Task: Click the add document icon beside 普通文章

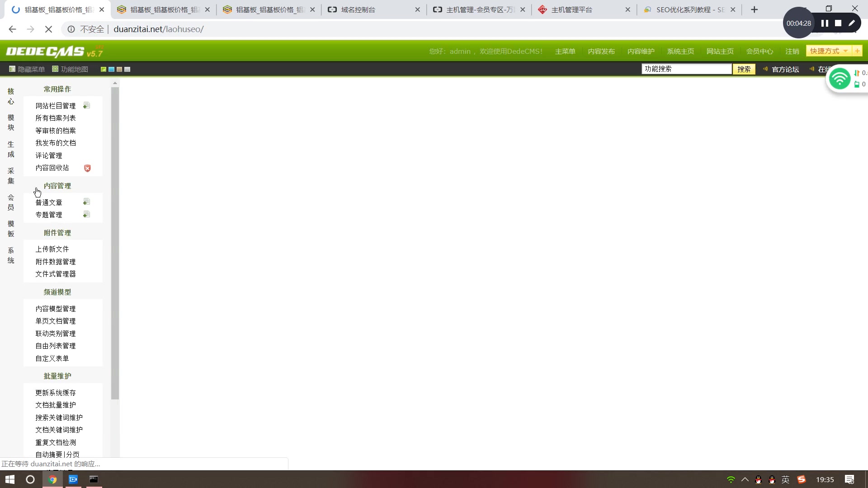Action: coord(87,202)
